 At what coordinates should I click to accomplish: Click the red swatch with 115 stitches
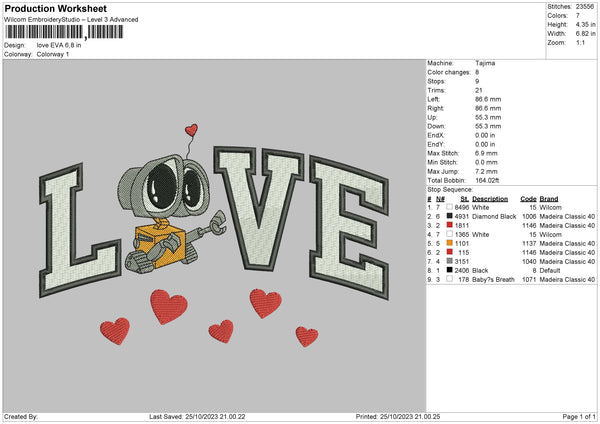(450, 252)
